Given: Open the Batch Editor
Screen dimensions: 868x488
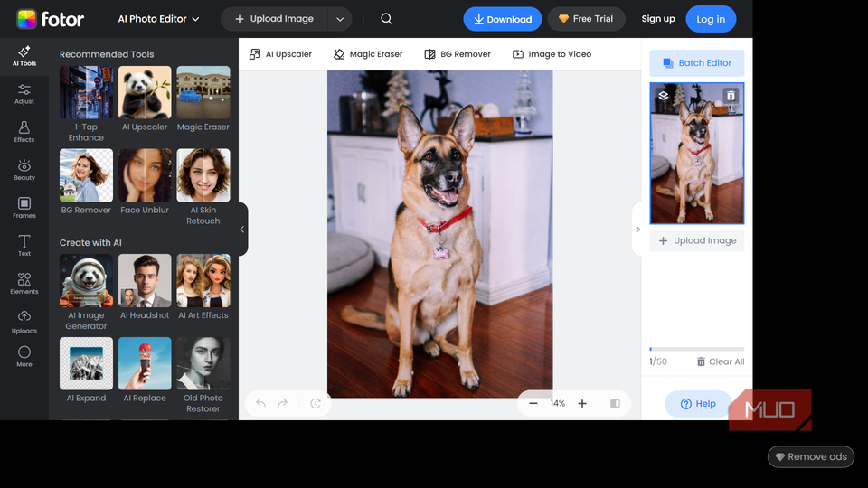Looking at the screenshot, I should [697, 63].
